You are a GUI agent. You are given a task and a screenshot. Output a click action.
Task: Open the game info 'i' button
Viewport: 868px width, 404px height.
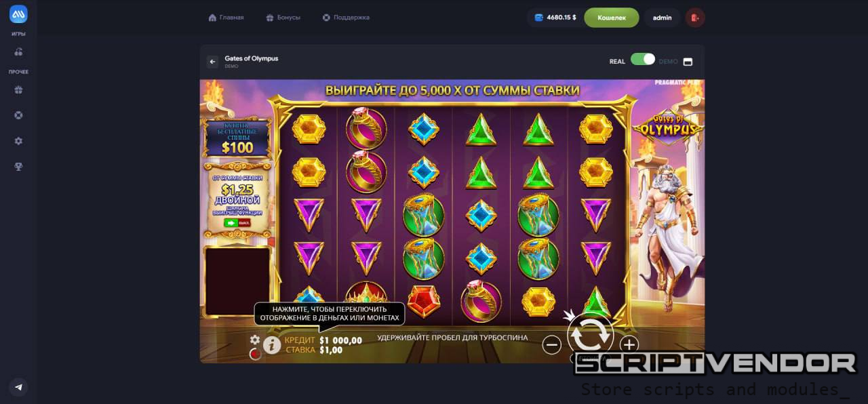click(x=272, y=345)
